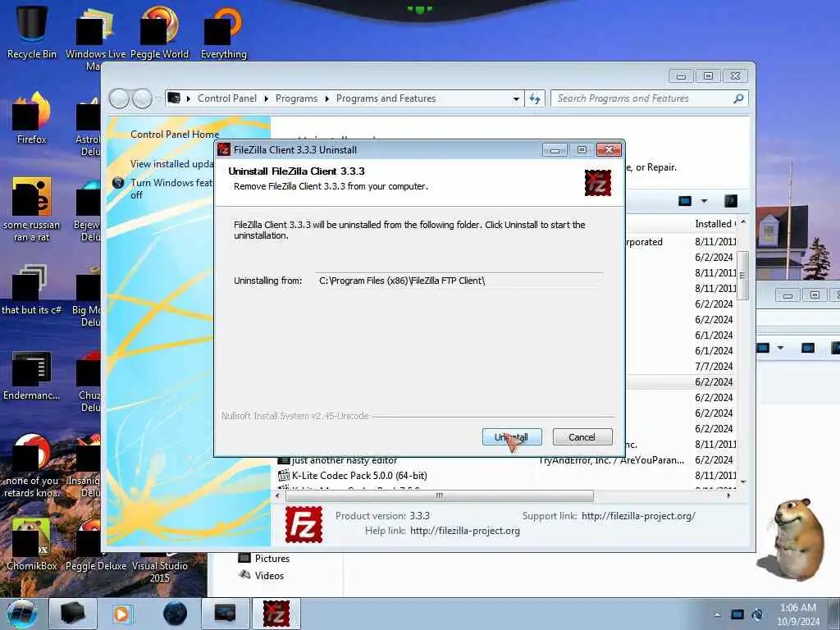Open address bar history dropdown arrow
Viewport: 840px width, 630px height.
tap(516, 98)
